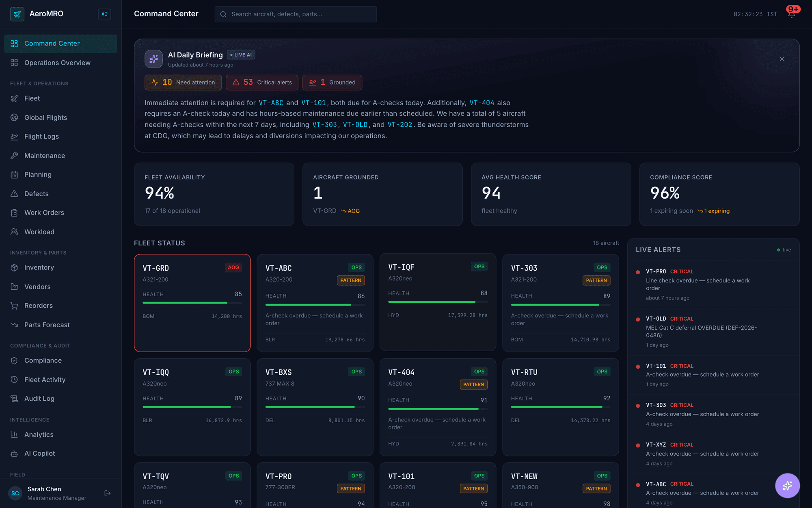This screenshot has height=508, width=812.
Task: Select AI Copilot from the sidebar
Action: point(61,454)
